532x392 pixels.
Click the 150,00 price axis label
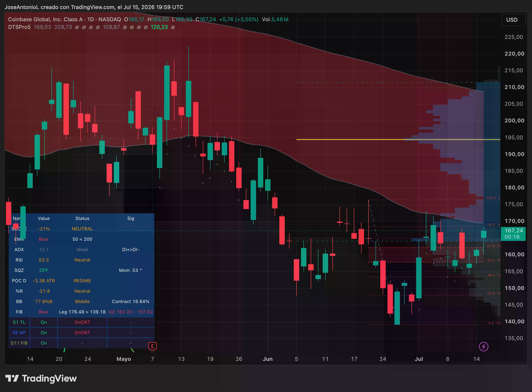tap(514, 288)
